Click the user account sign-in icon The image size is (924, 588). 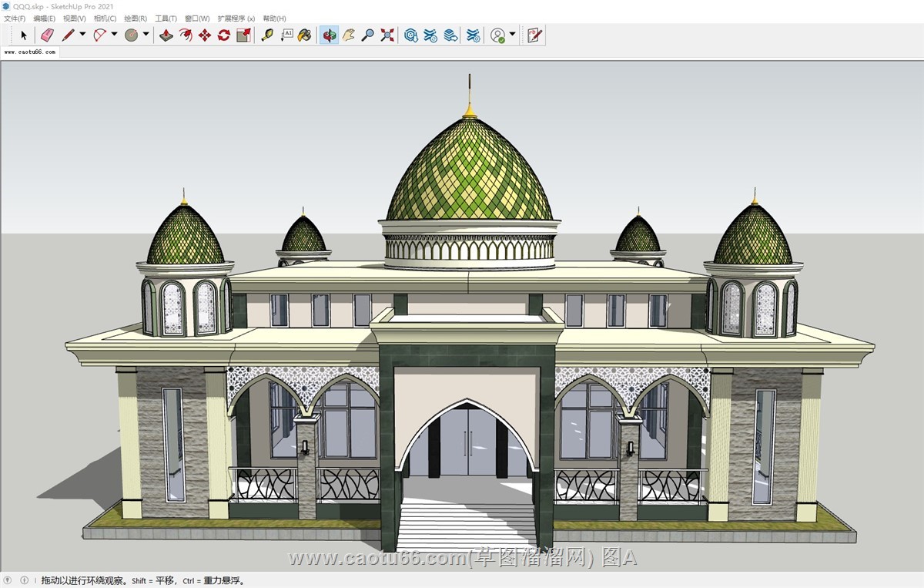498,35
